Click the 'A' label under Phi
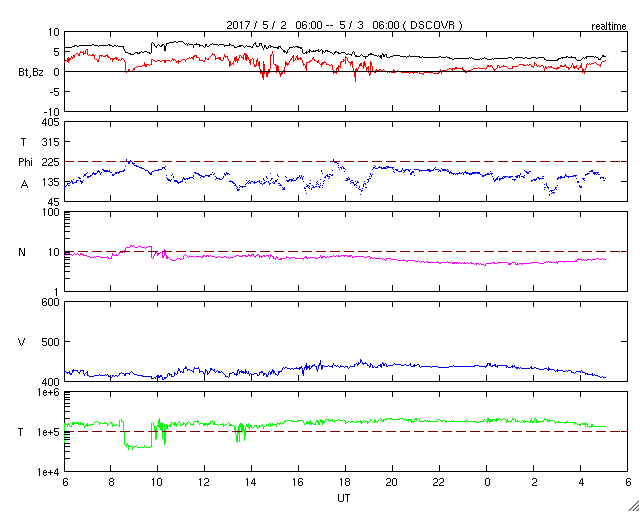The height and width of the screenshot is (512, 640). (24, 185)
